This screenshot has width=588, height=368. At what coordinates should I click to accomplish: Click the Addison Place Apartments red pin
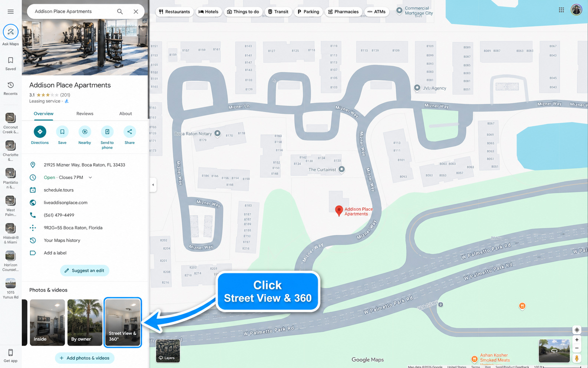tap(338, 211)
